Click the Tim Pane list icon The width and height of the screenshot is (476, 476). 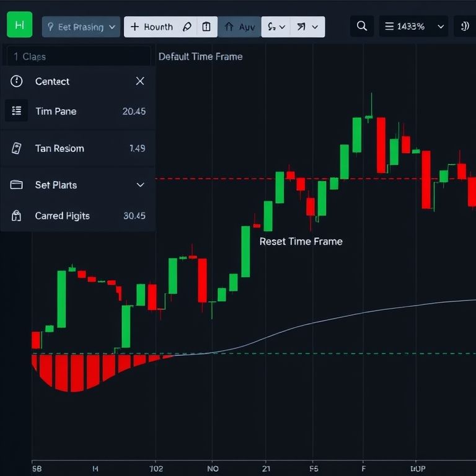click(x=17, y=111)
